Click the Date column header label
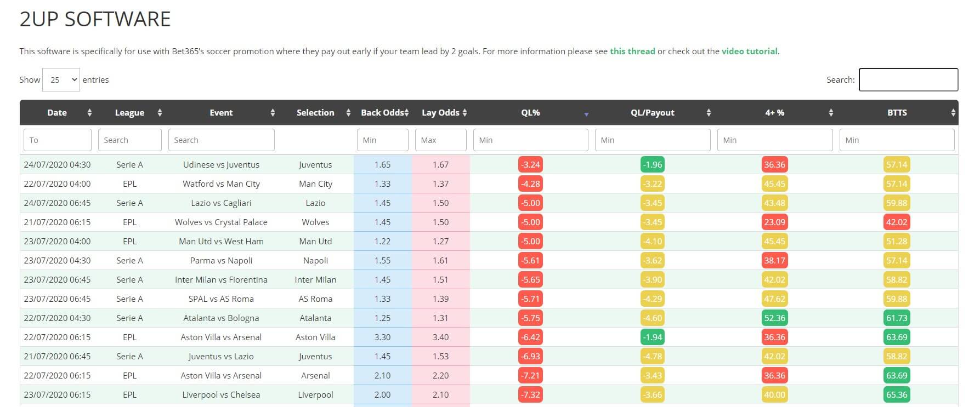The width and height of the screenshot is (980, 407). tap(57, 113)
